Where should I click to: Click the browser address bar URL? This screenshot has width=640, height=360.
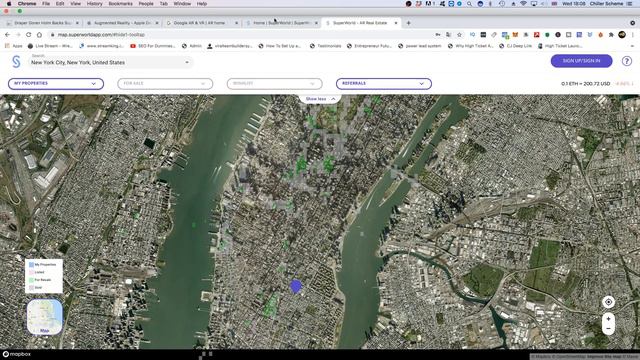pyautogui.click(x=101, y=35)
